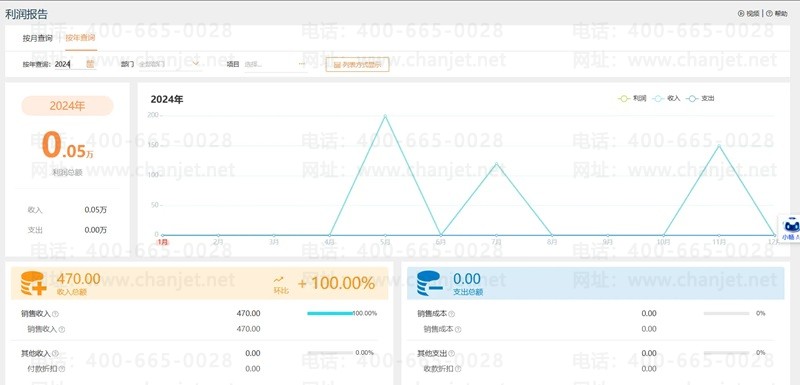Click the 0.00 支出总额 amount
The image size is (800, 385).
[x=467, y=278]
